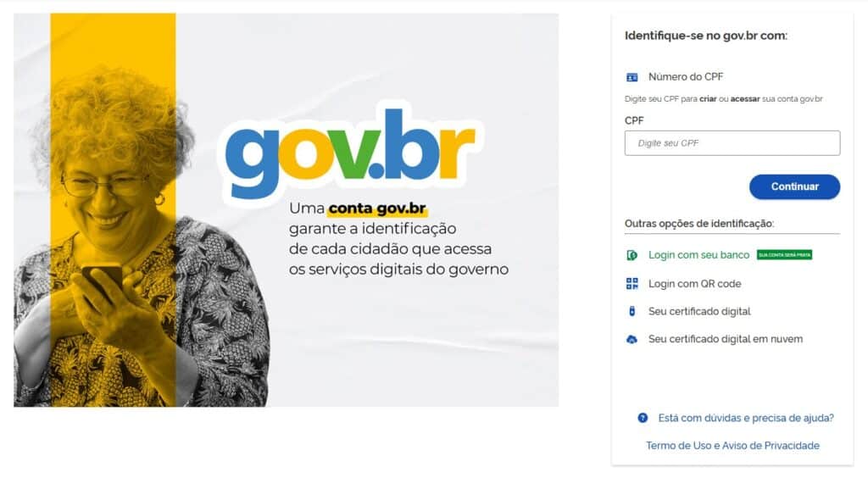Image resolution: width=868 pixels, height=478 pixels.
Task: Click the CPF field label
Action: click(634, 120)
